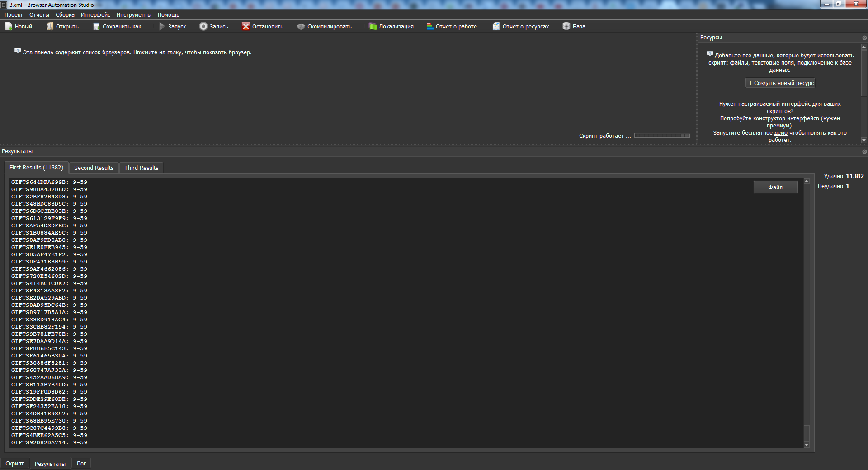Click the Ресурсы panel options icon
This screenshot has width=868, height=470.
click(864, 38)
